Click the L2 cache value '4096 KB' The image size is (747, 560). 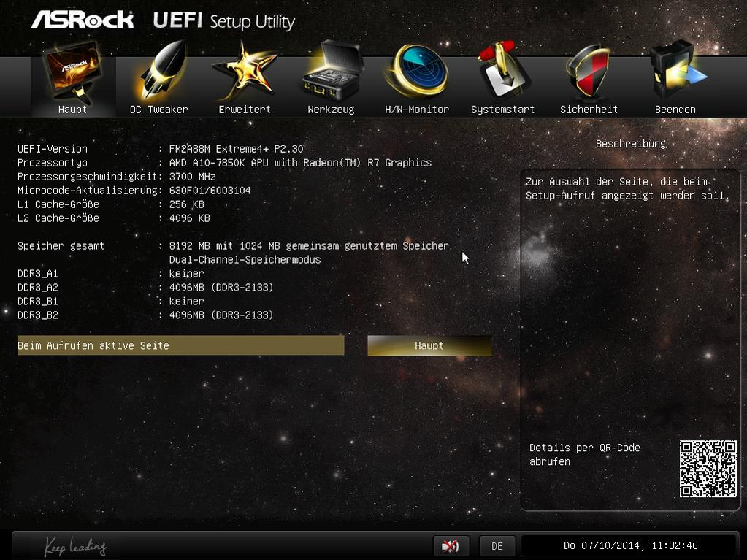(190, 218)
